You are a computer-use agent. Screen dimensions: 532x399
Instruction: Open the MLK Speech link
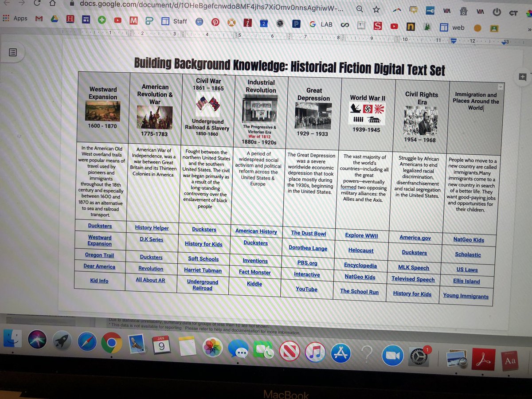click(414, 268)
